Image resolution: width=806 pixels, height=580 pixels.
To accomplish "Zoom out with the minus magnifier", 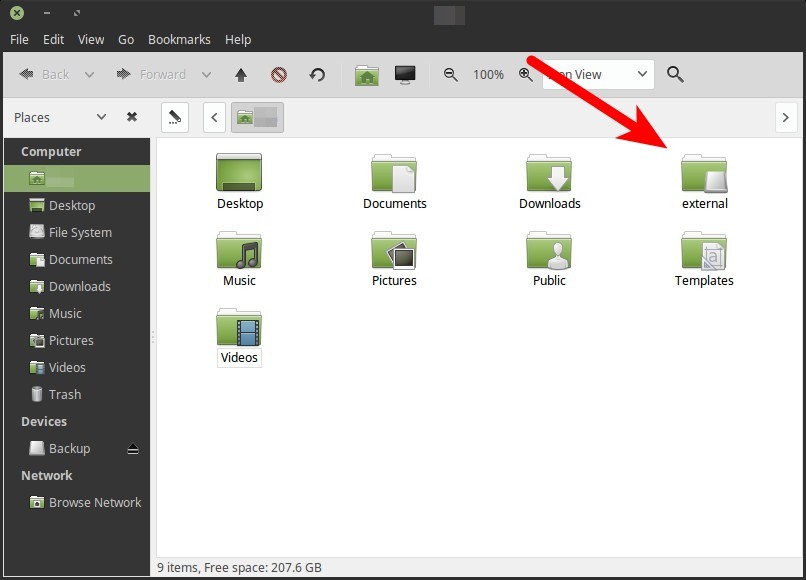I will (451, 75).
